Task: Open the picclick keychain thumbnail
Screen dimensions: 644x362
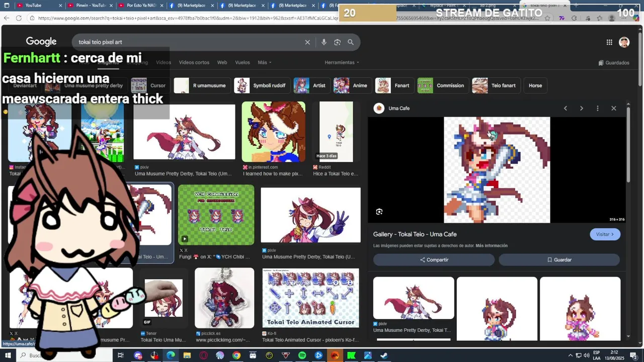Action: point(224,298)
